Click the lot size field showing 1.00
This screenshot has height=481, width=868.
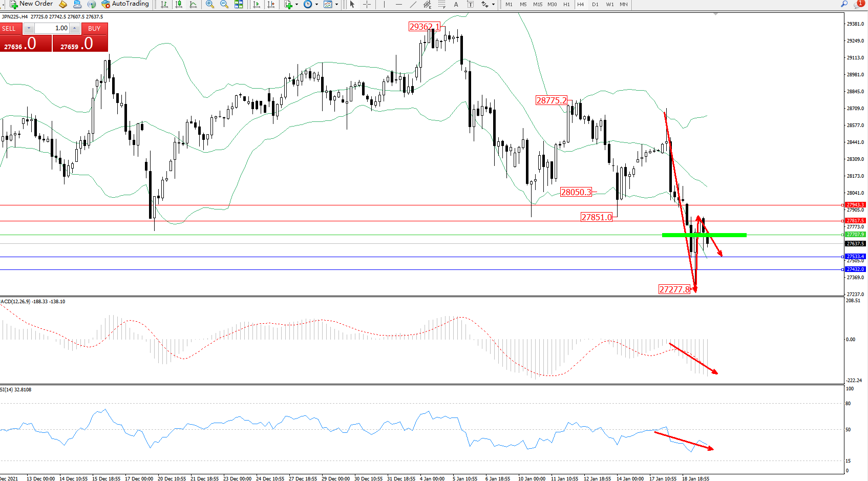pos(53,28)
